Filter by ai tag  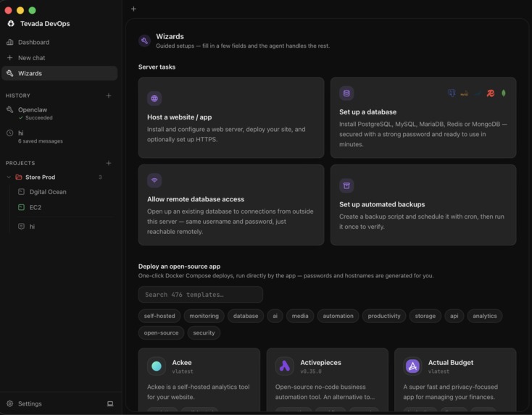(275, 316)
